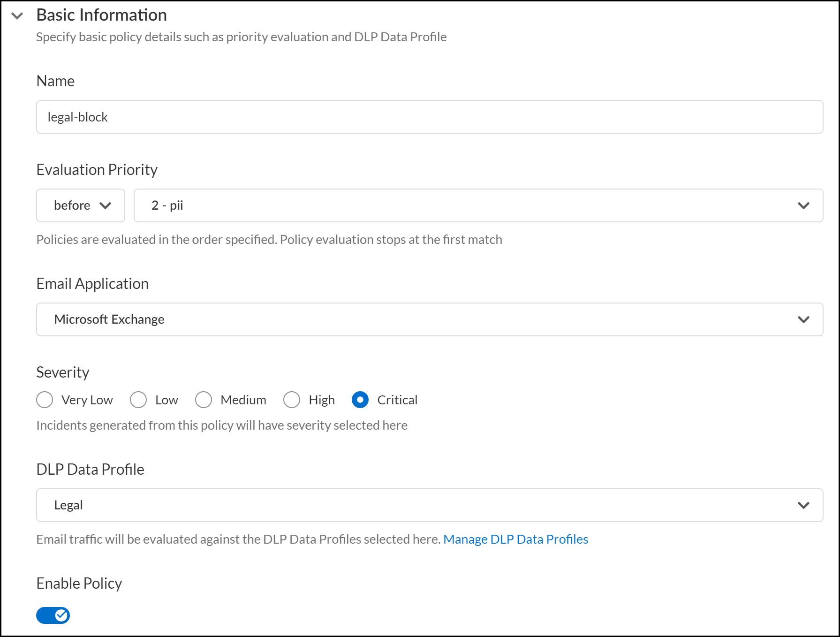Disable the Enable Policy toggle
840x637 pixels.
[53, 615]
